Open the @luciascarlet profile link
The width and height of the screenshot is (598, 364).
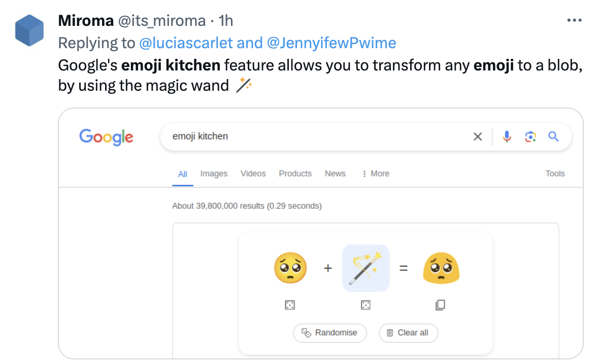click(186, 43)
